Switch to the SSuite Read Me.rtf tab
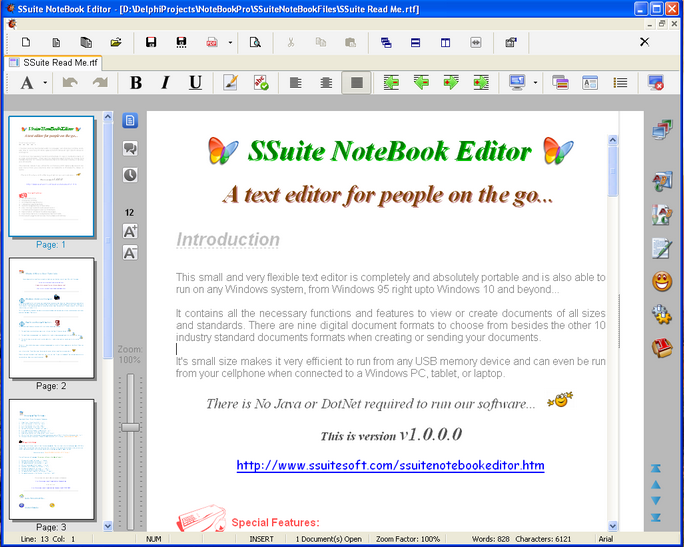 tap(55, 63)
